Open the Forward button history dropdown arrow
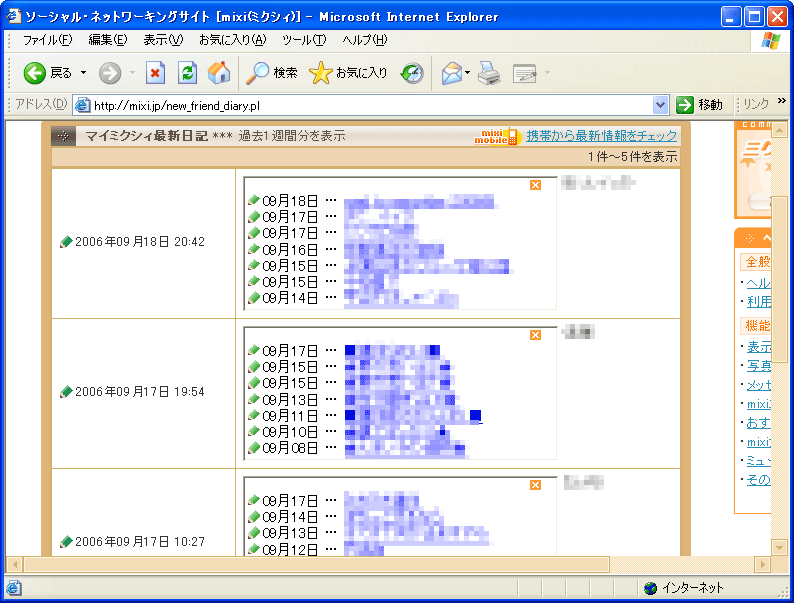The image size is (794, 603). 132,73
